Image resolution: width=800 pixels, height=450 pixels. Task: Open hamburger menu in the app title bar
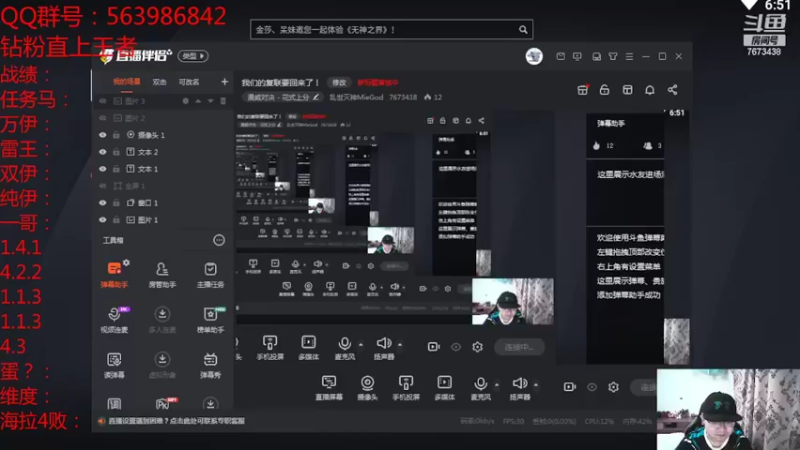pos(629,57)
